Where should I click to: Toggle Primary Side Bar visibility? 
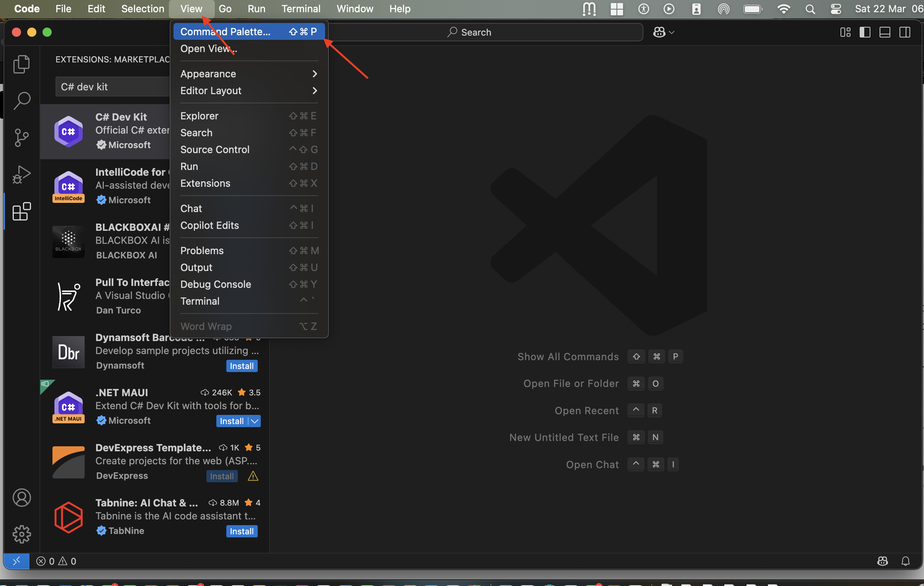(865, 32)
